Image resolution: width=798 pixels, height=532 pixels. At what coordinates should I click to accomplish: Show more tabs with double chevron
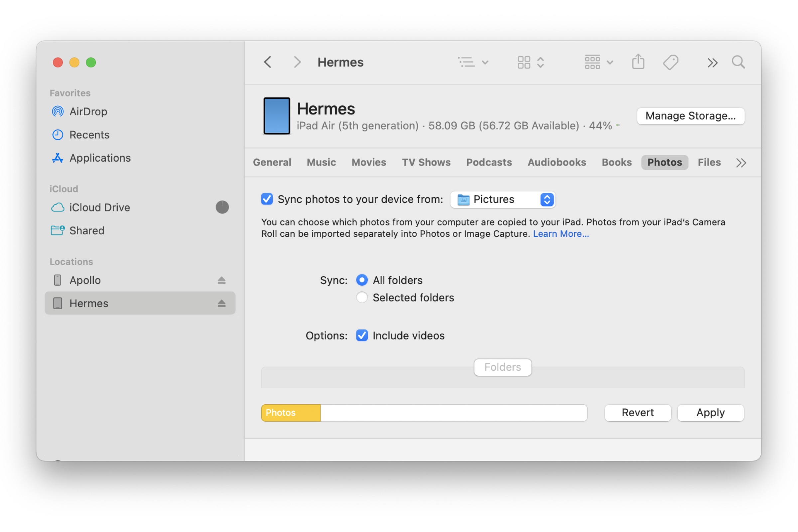coord(741,163)
